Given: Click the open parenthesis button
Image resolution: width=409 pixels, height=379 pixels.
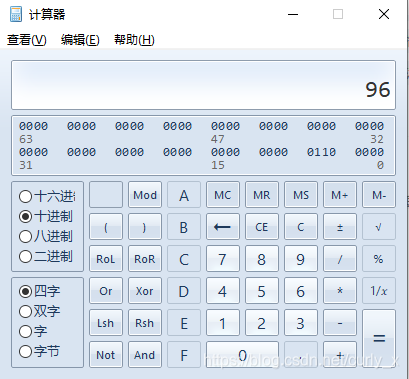Looking at the screenshot, I should coord(106,227).
